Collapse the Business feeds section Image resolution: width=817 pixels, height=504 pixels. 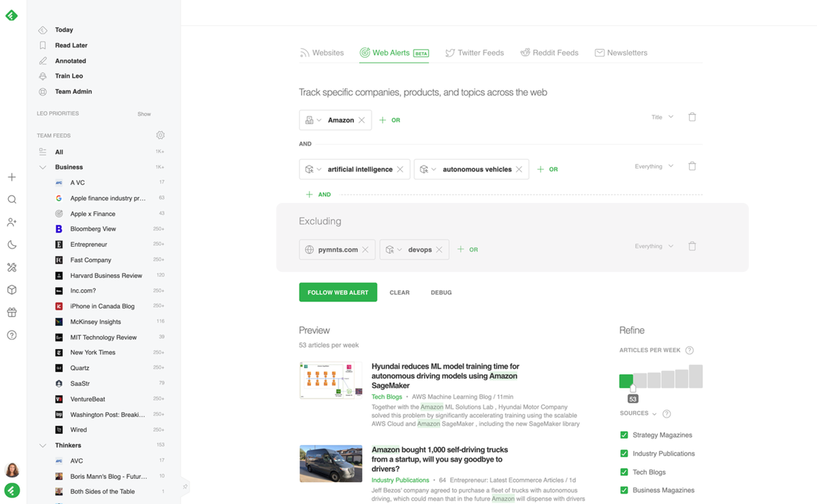[44, 167]
